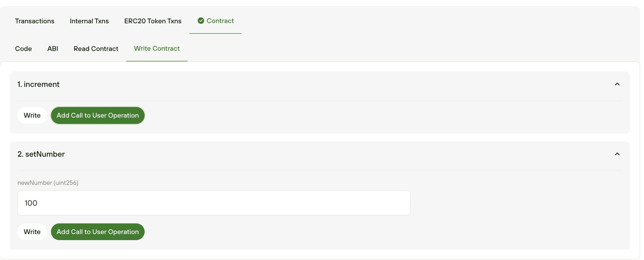
Task: Switch to the Code sub-tab
Action: [23, 49]
